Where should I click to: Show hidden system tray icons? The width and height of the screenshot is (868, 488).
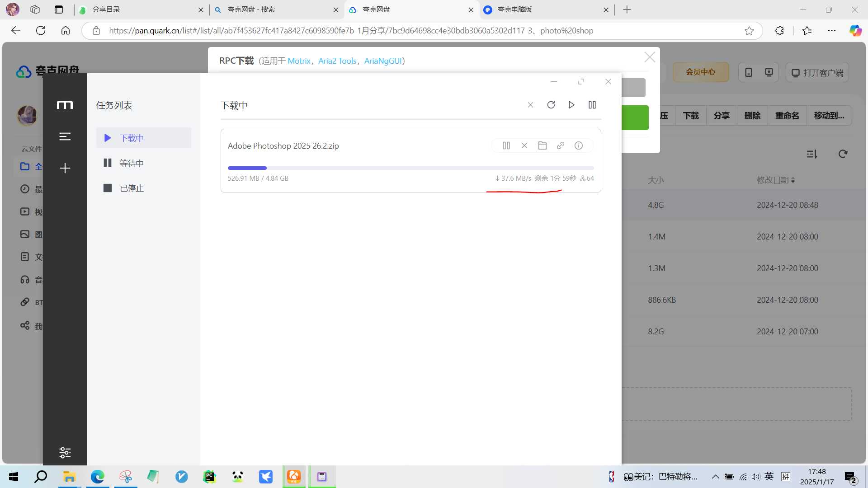[x=715, y=477]
